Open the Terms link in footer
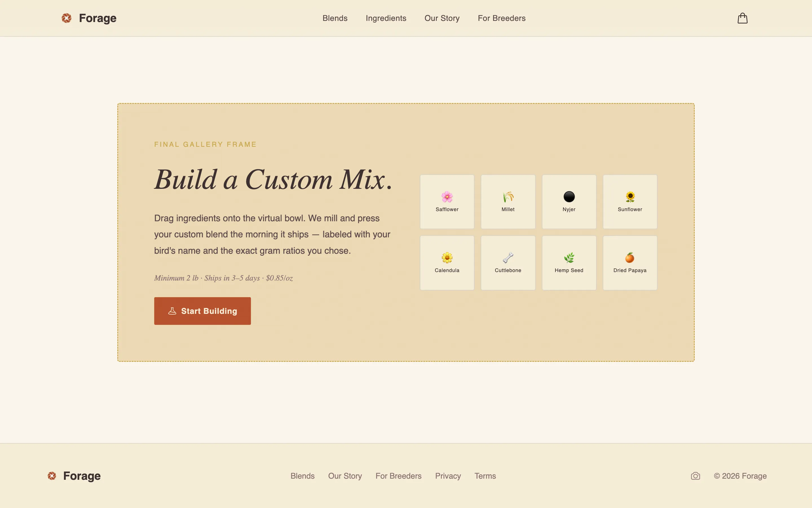 [x=485, y=476]
